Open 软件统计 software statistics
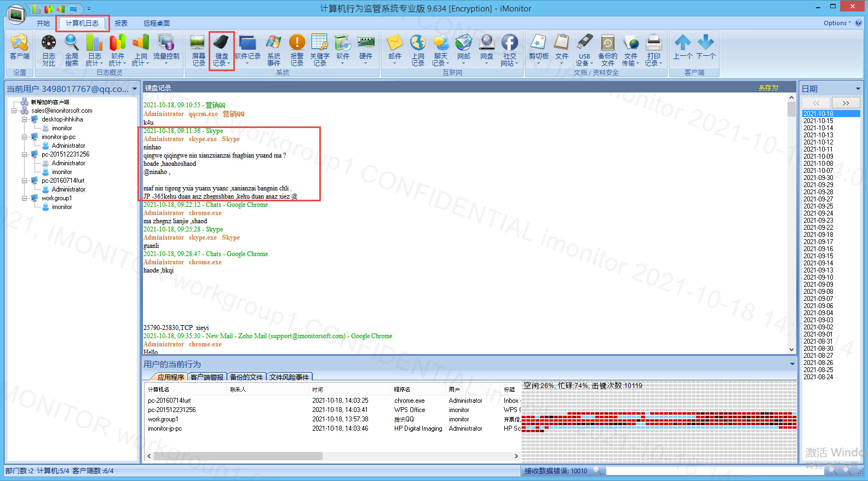Image resolution: width=868 pixels, height=481 pixels. [x=118, y=50]
